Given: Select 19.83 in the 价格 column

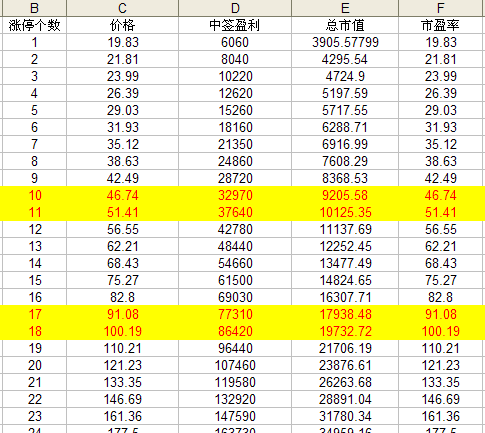Looking at the screenshot, I should [x=122, y=42].
